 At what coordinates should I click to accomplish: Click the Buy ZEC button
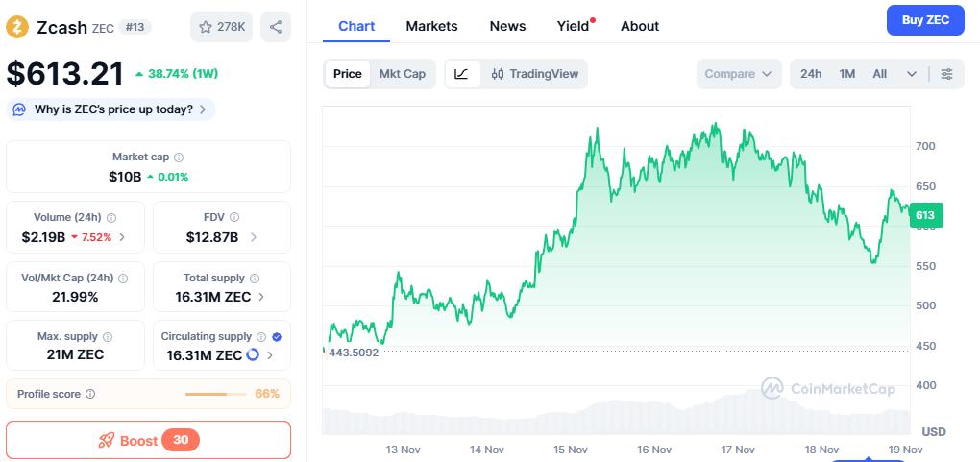(924, 20)
